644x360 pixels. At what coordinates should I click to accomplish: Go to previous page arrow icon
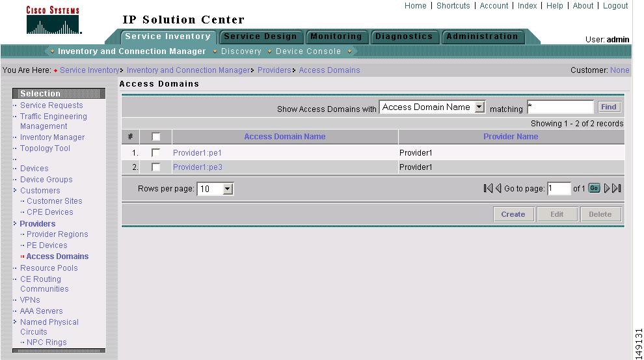[498, 188]
